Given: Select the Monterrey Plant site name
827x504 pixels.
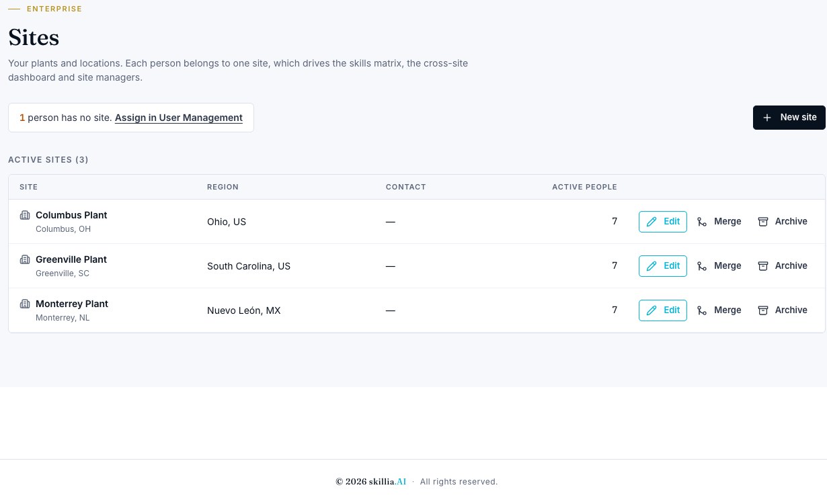Looking at the screenshot, I should pos(72,304).
